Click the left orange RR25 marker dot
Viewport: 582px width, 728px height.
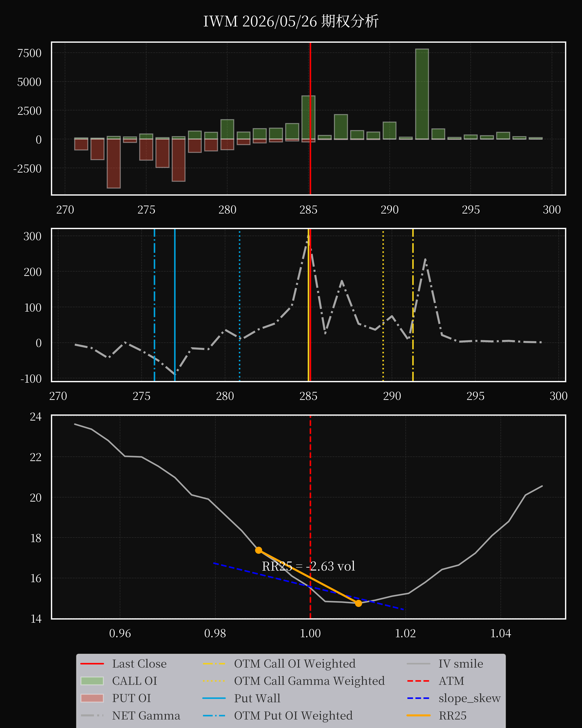[x=259, y=550]
